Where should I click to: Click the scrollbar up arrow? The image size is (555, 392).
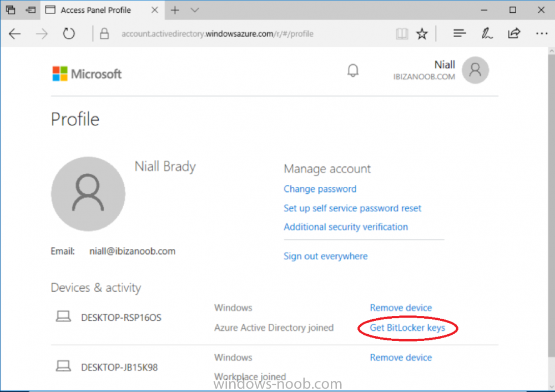click(552, 51)
